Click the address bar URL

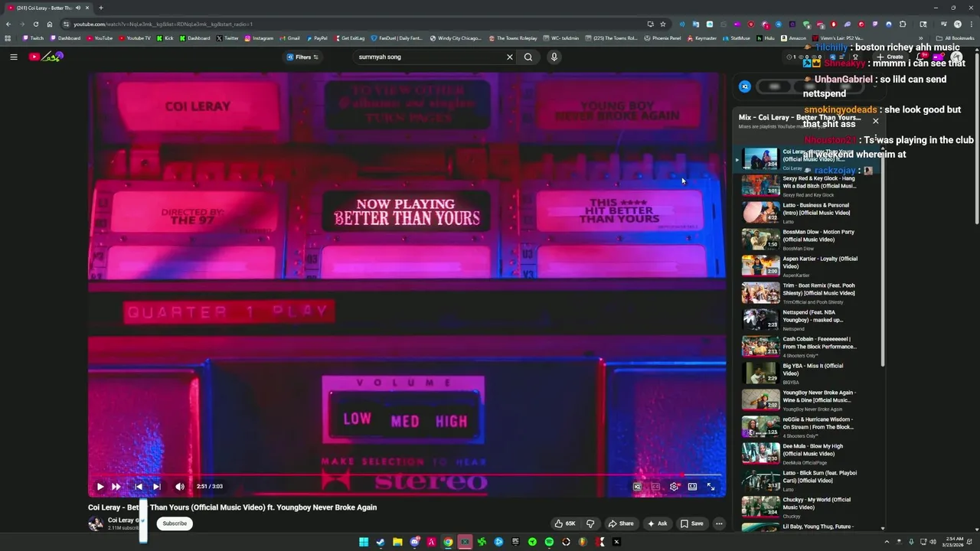point(162,24)
